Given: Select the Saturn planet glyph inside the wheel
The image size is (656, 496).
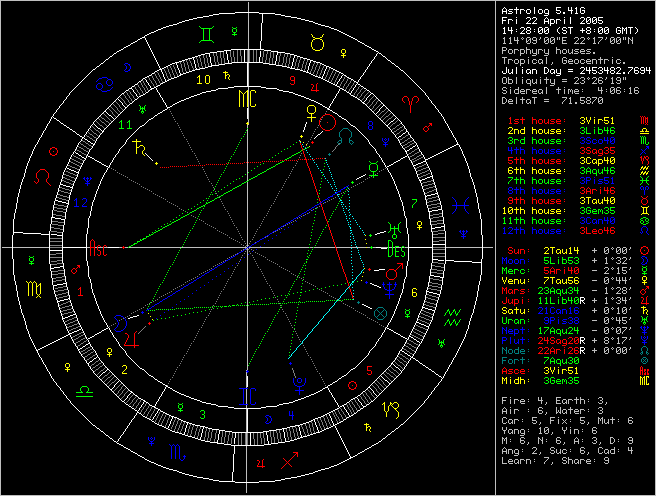Looking at the screenshot, I should click(x=134, y=147).
